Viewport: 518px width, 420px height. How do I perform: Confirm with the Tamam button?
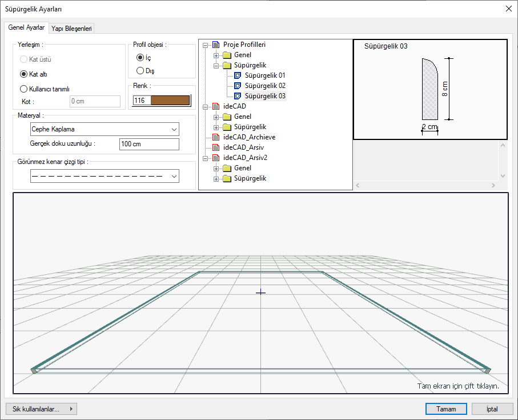tap(446, 409)
